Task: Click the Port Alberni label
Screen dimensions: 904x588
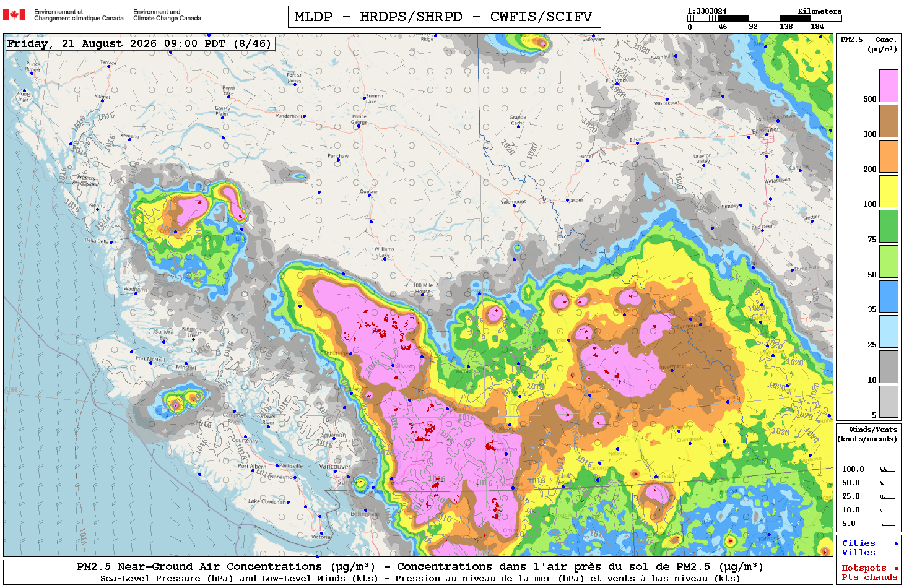Action: pyautogui.click(x=253, y=466)
